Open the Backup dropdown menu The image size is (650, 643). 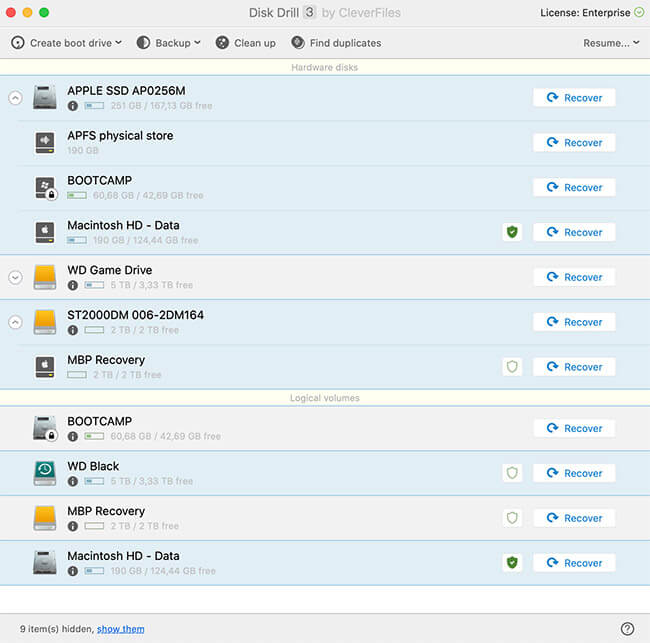coord(168,43)
